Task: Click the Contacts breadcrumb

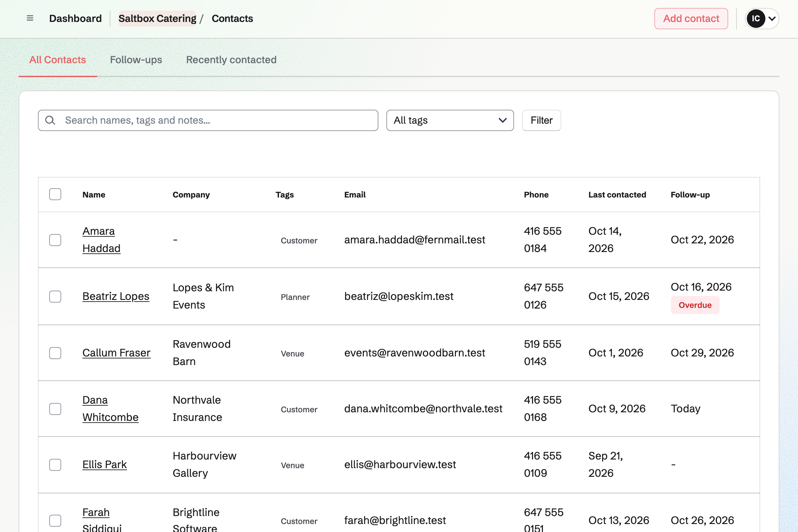Action: [x=232, y=18]
